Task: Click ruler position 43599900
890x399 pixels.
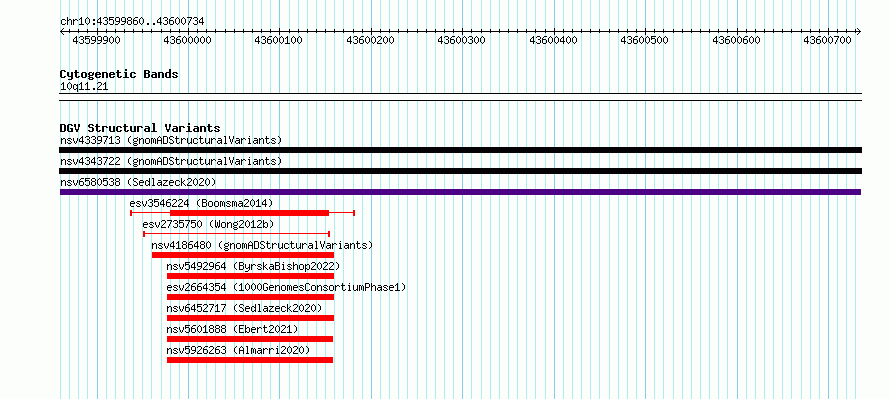Action: point(97,40)
